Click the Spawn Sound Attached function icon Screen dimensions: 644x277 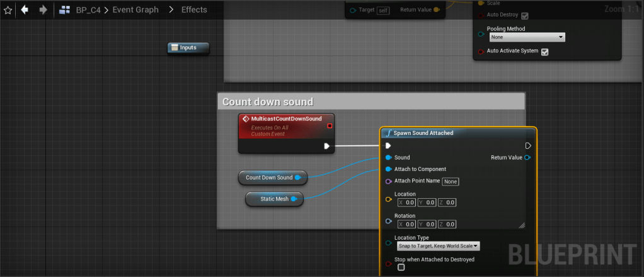[389, 133]
